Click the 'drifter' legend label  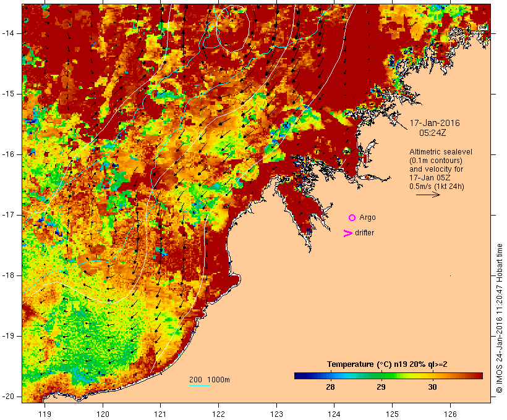point(364,233)
